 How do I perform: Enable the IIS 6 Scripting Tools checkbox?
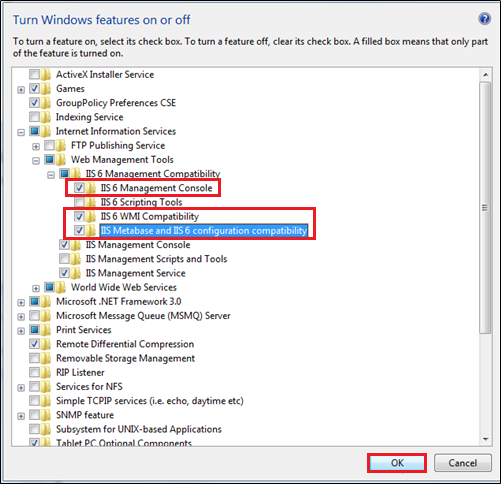pyautogui.click(x=79, y=202)
